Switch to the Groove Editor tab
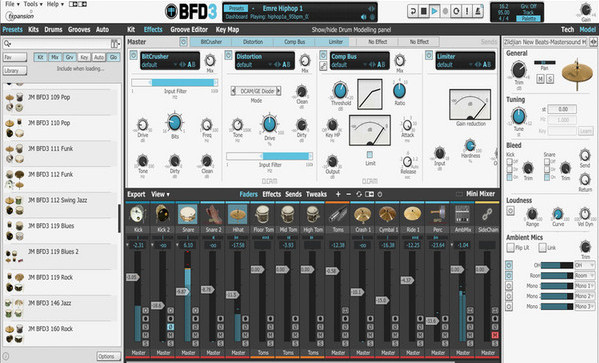599x363 pixels. pos(189,29)
